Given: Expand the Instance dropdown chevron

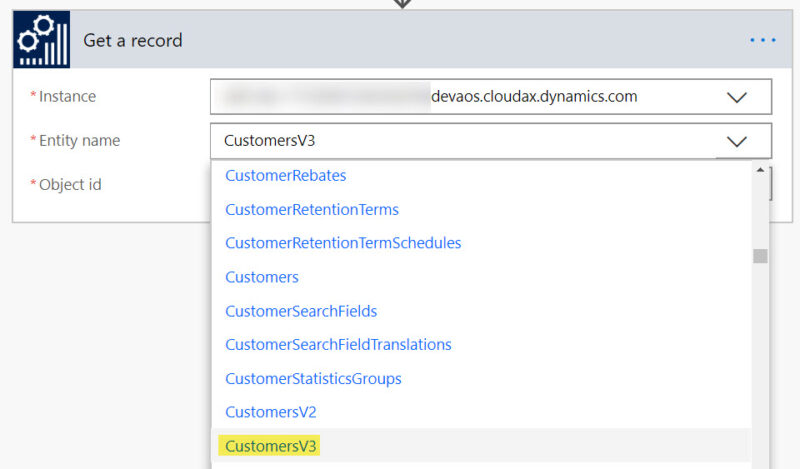Looking at the screenshot, I should (x=737, y=97).
